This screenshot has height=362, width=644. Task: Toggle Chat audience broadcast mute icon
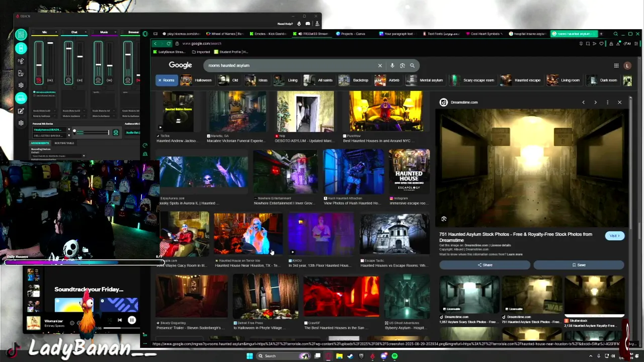[79, 80]
